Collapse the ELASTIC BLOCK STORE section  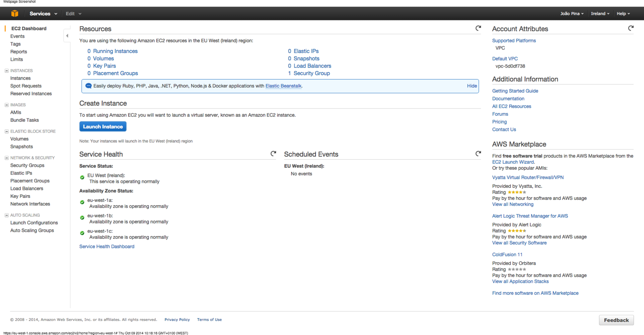pyautogui.click(x=6, y=132)
